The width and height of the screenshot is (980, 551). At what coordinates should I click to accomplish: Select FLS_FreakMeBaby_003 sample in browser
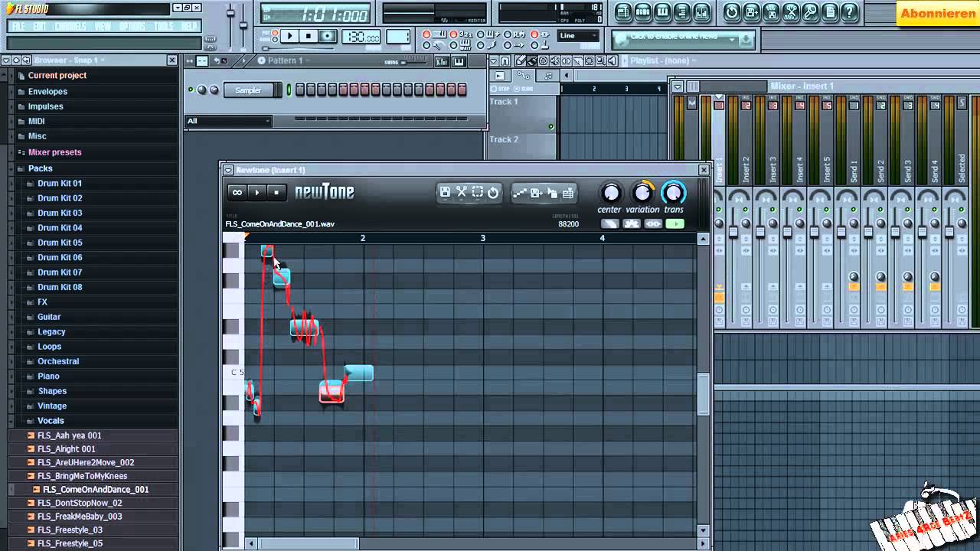click(80, 517)
